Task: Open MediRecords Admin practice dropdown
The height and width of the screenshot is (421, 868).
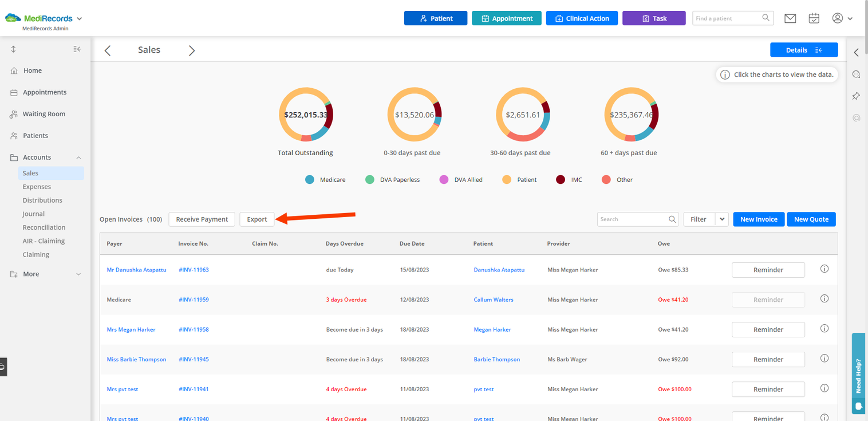Action: (80, 18)
